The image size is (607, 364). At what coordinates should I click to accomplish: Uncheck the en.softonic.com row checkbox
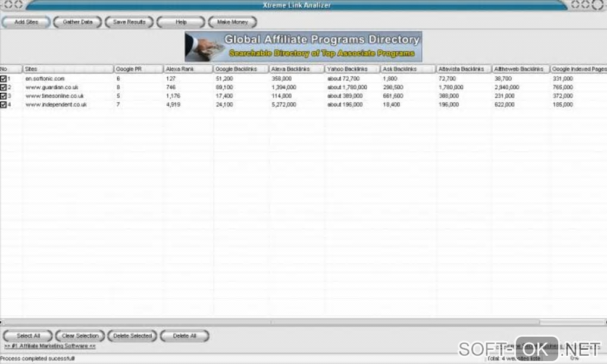click(4, 79)
